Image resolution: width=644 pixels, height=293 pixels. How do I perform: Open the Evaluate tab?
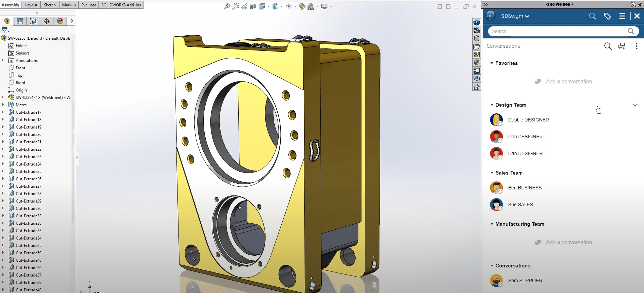click(88, 5)
